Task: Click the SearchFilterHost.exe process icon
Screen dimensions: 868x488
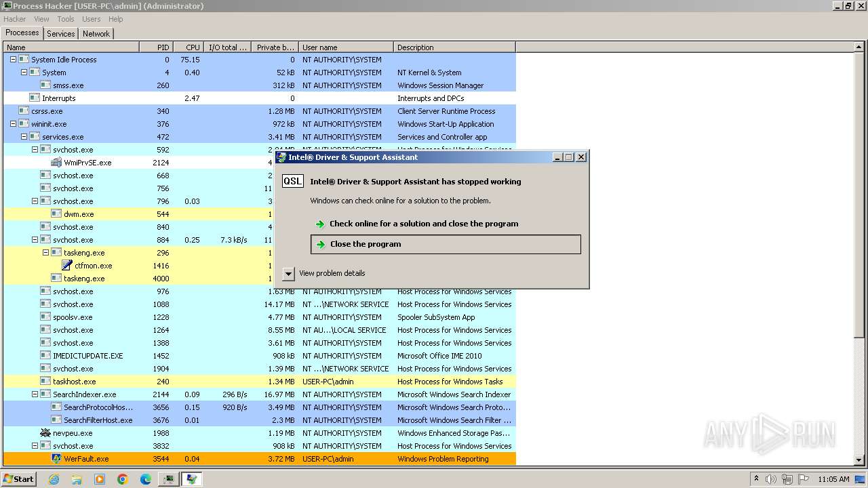Action: click(56, 420)
